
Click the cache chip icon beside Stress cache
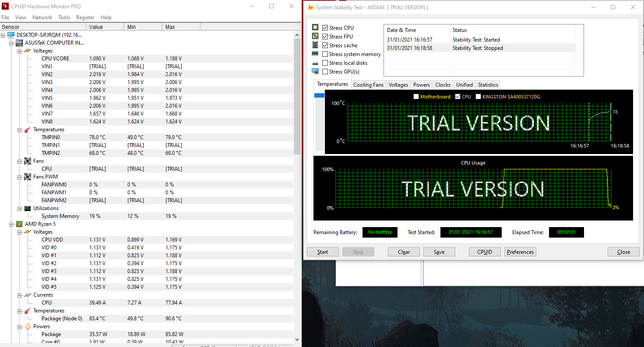click(x=315, y=45)
